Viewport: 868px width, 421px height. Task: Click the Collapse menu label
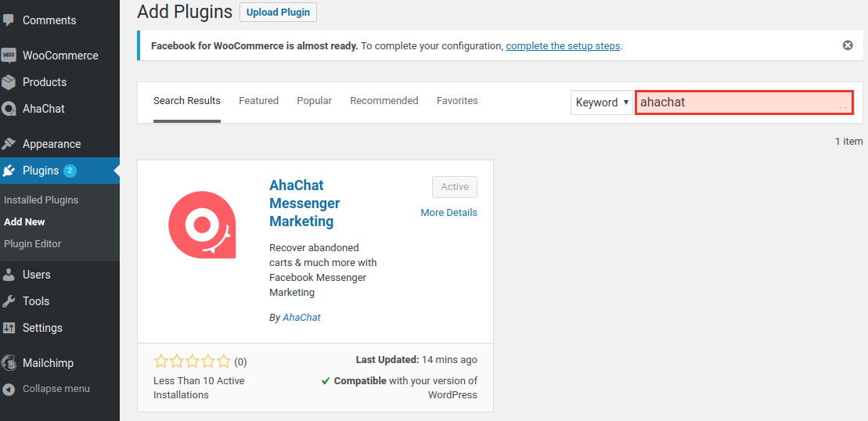coord(56,389)
